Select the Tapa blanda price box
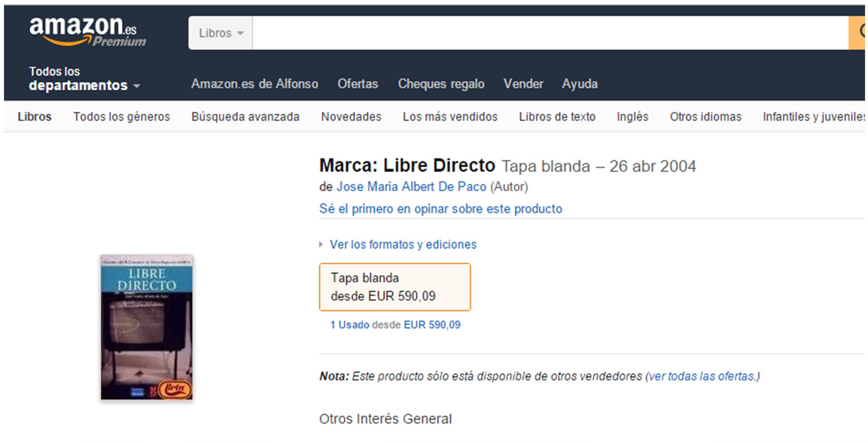Image resolution: width=868 pixels, height=443 pixels. (395, 287)
